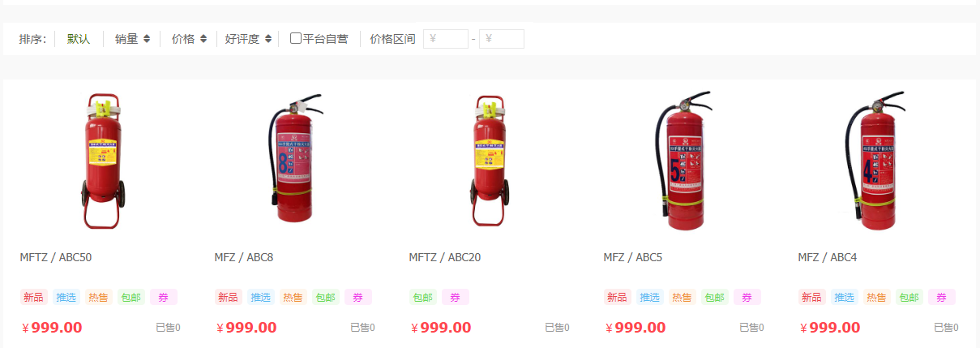Click the rating sort arrow icon

point(268,39)
